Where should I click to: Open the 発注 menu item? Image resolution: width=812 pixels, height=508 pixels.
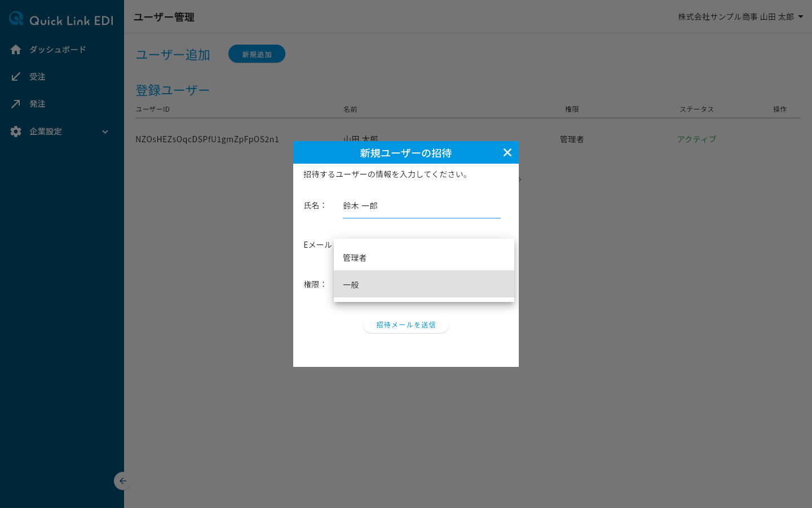tap(62, 104)
